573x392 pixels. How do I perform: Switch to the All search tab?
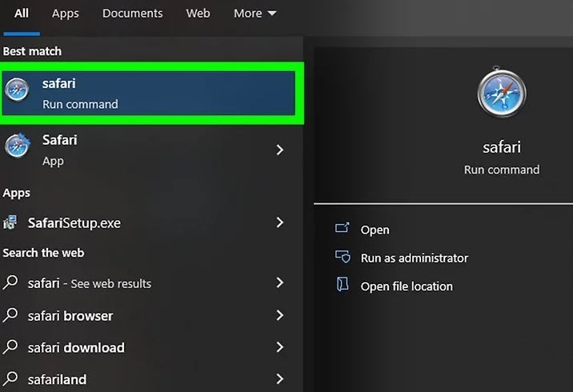[x=21, y=14]
